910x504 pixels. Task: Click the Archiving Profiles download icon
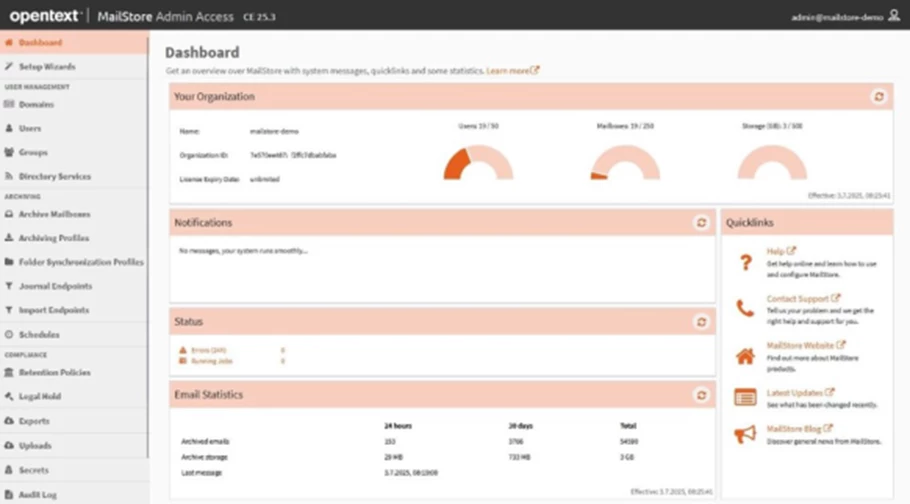[9, 237]
